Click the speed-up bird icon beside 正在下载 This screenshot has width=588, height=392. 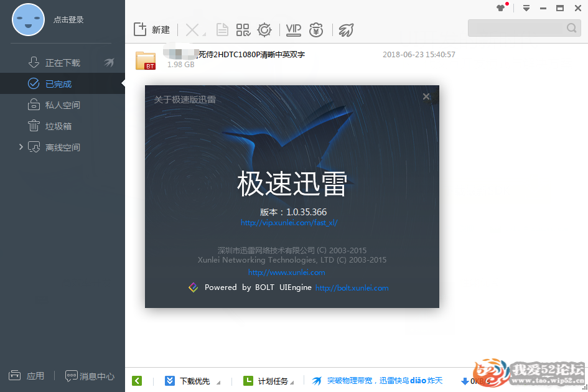click(109, 63)
